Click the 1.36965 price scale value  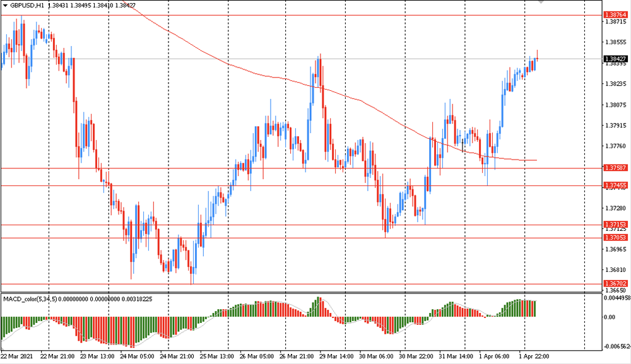click(x=616, y=249)
